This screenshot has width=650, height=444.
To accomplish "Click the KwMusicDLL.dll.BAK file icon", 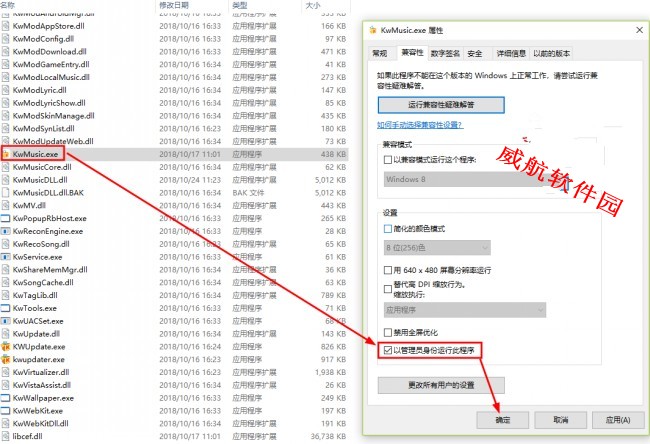I will tap(5, 193).
